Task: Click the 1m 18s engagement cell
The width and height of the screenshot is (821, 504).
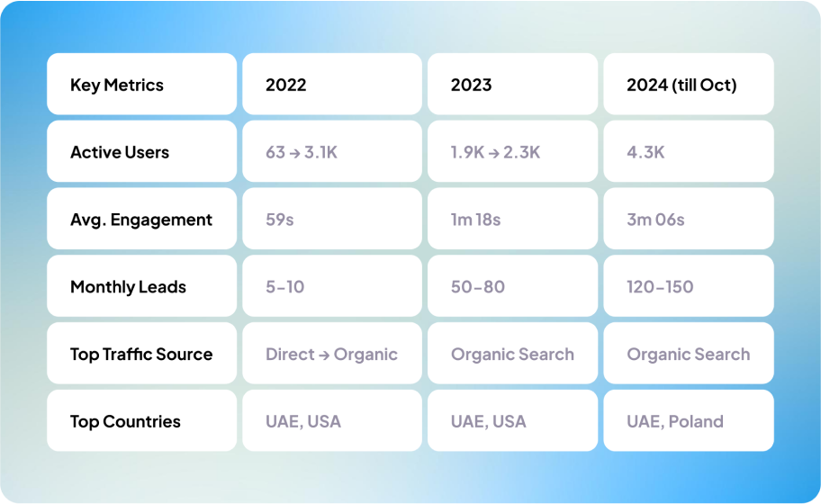Action: 511,220
